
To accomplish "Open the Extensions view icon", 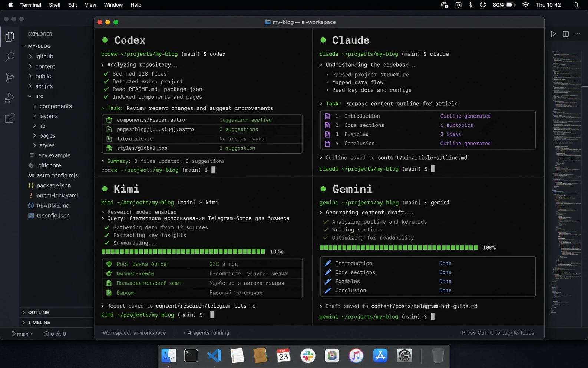I will click(x=10, y=118).
